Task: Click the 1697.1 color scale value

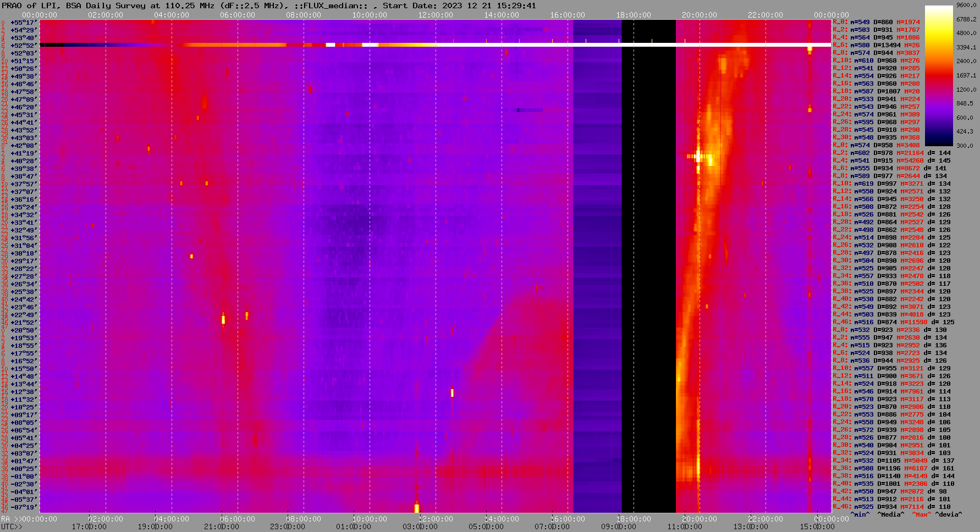Action: click(966, 75)
